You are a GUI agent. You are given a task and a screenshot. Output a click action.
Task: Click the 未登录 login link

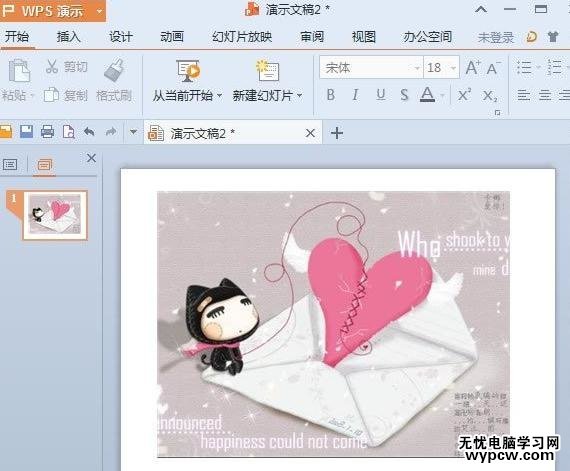coord(496,37)
